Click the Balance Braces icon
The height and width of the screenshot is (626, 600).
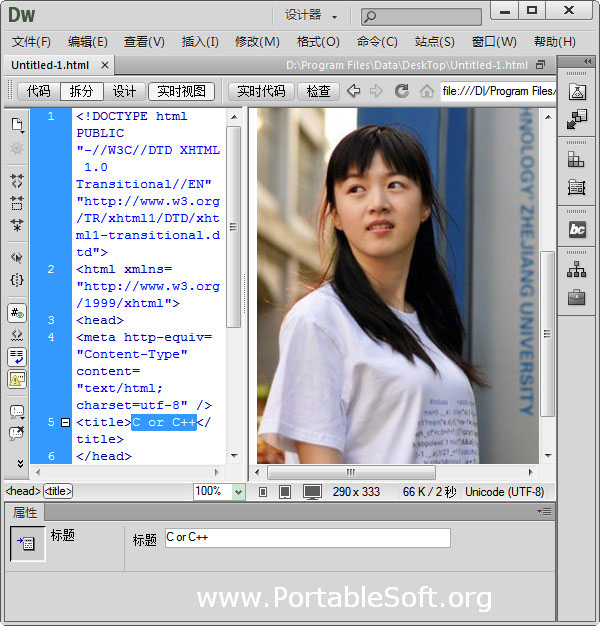tap(17, 280)
